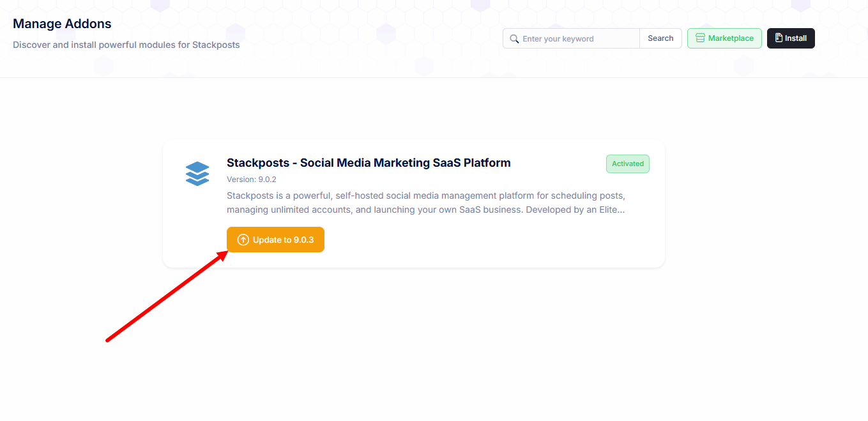Click the storefront icon on the Marketplace button
The height and width of the screenshot is (421, 868).
[700, 38]
